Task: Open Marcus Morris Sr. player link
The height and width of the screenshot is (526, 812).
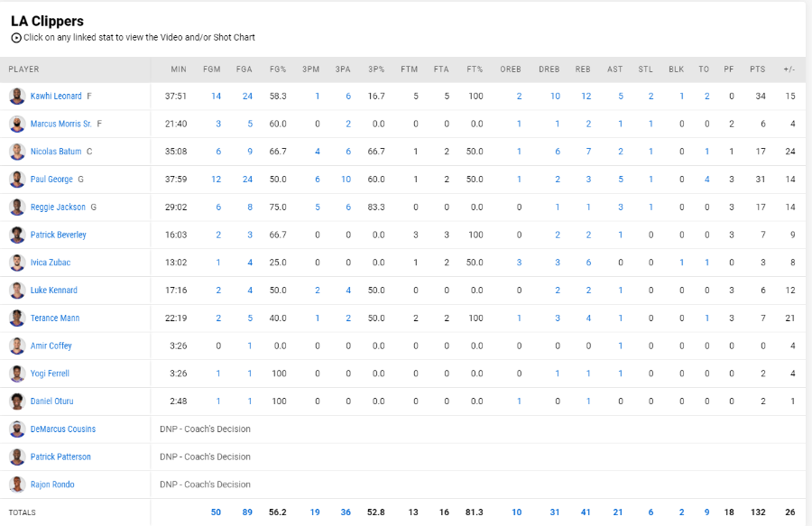Action: [x=61, y=124]
